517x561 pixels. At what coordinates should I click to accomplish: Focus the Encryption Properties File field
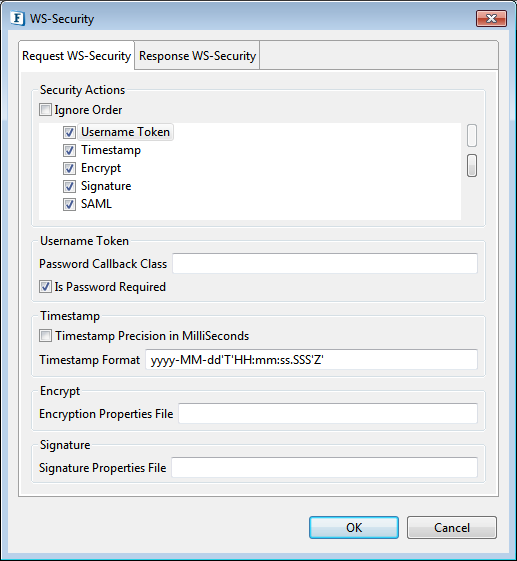pos(328,414)
